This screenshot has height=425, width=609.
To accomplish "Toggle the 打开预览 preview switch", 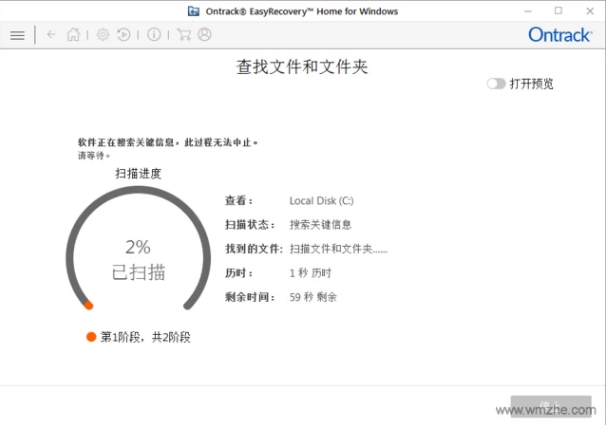I will coord(496,84).
